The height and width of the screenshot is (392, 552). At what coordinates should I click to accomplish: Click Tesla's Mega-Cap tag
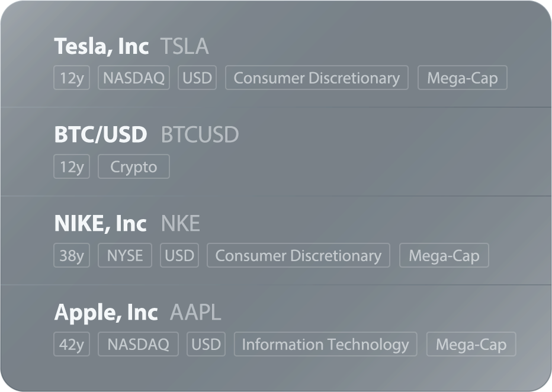tap(463, 78)
